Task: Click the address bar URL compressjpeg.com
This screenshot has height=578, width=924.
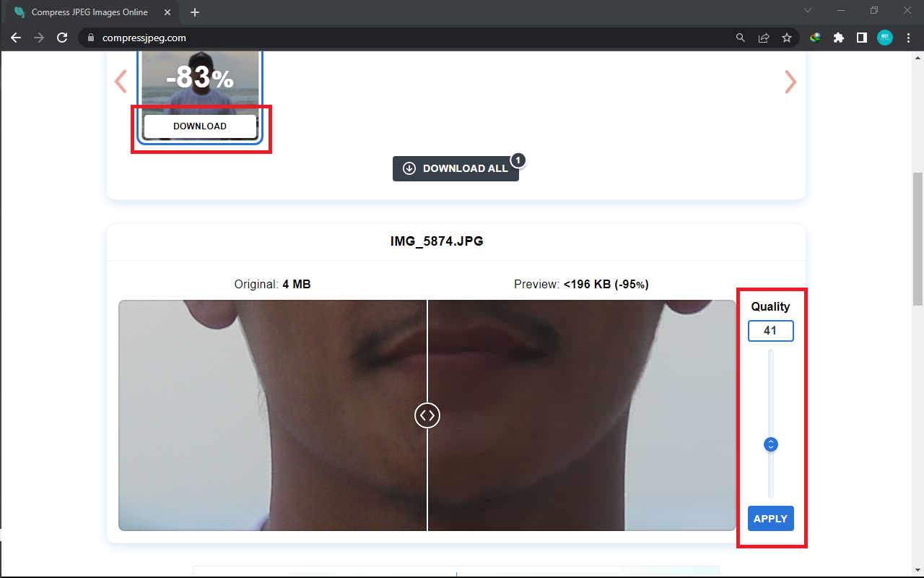Action: tap(144, 38)
